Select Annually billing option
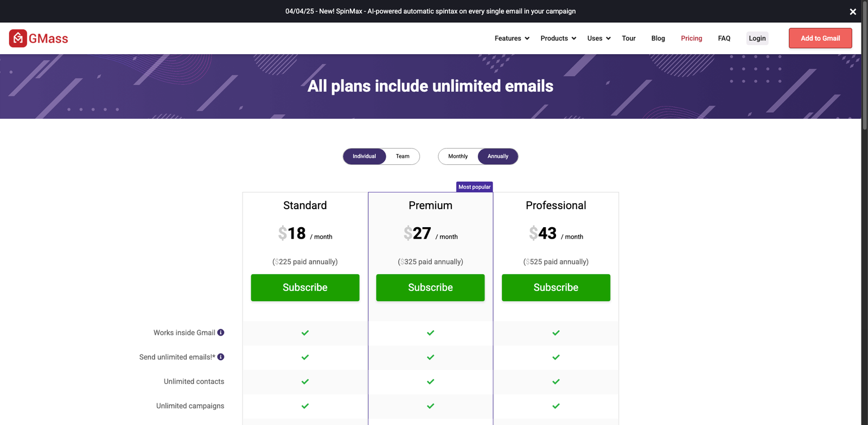Viewport: 868px width, 425px height. (x=497, y=156)
